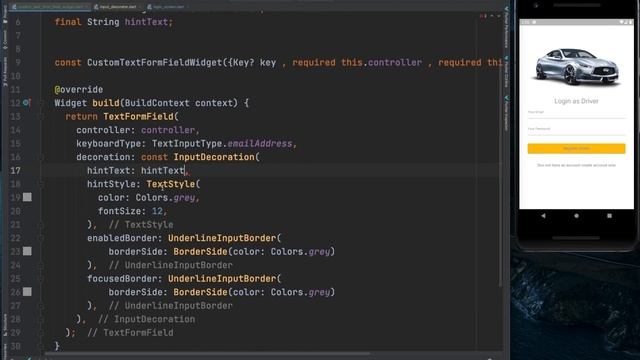Tap the yellow login button in emulator

click(576, 149)
